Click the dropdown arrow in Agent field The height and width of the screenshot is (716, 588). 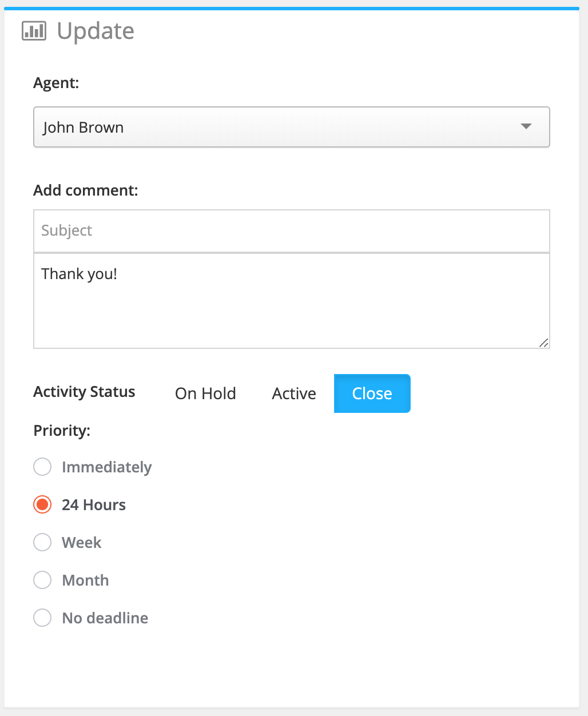tap(526, 126)
